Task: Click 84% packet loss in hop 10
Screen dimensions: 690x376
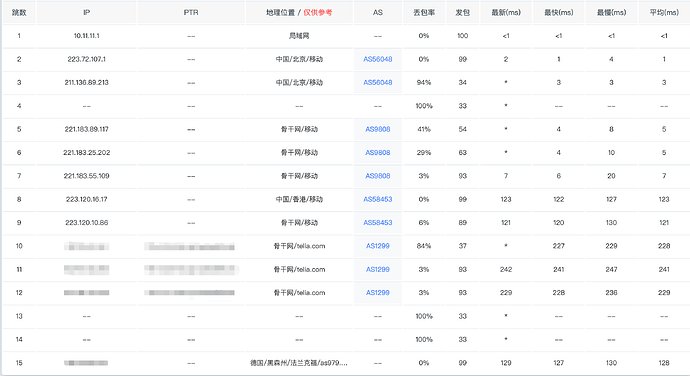Action: tap(424, 246)
